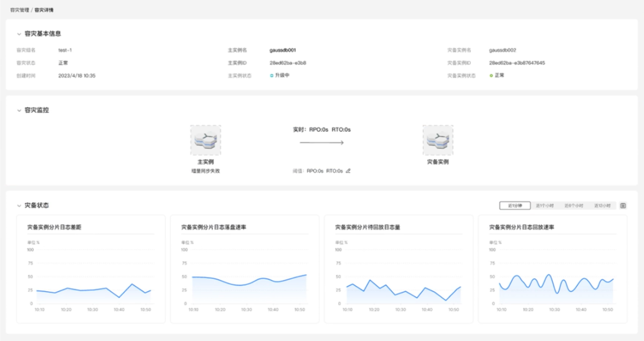Click the 阈值: RPO:0s RTO:0s threshold text
644x341 pixels.
click(x=318, y=171)
